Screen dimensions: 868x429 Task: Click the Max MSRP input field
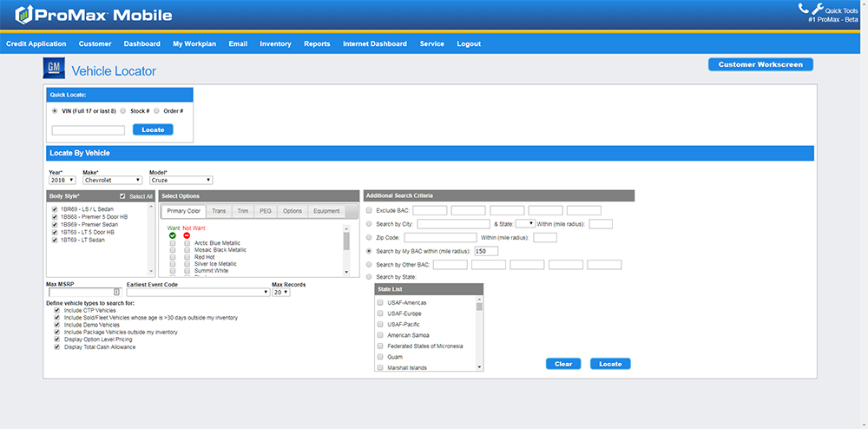point(85,293)
